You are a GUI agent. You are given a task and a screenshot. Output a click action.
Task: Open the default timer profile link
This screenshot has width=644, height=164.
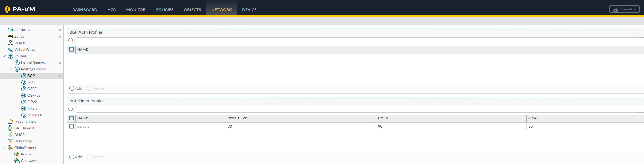coord(83,126)
